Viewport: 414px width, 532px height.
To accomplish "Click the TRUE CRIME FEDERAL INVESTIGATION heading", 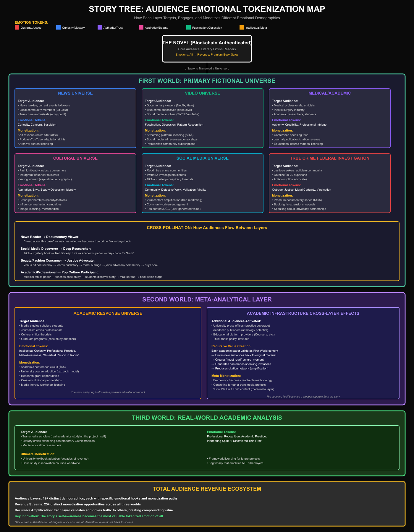I will (330, 158).
